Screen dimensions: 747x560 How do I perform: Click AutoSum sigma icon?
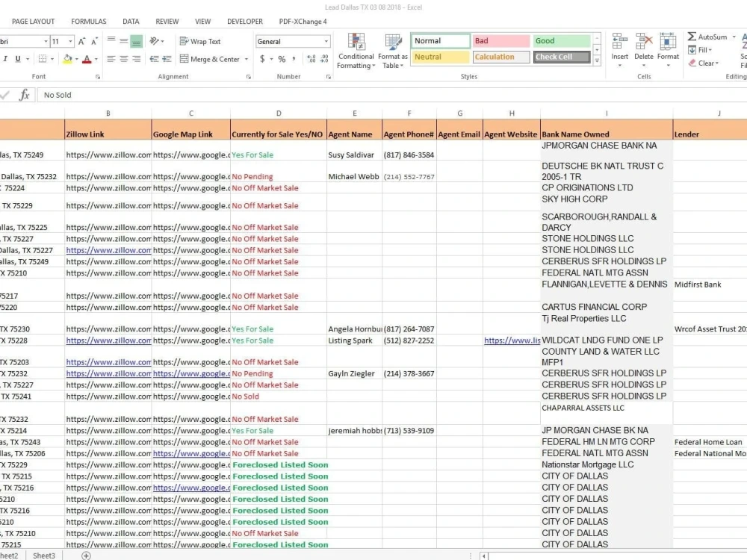click(x=692, y=37)
